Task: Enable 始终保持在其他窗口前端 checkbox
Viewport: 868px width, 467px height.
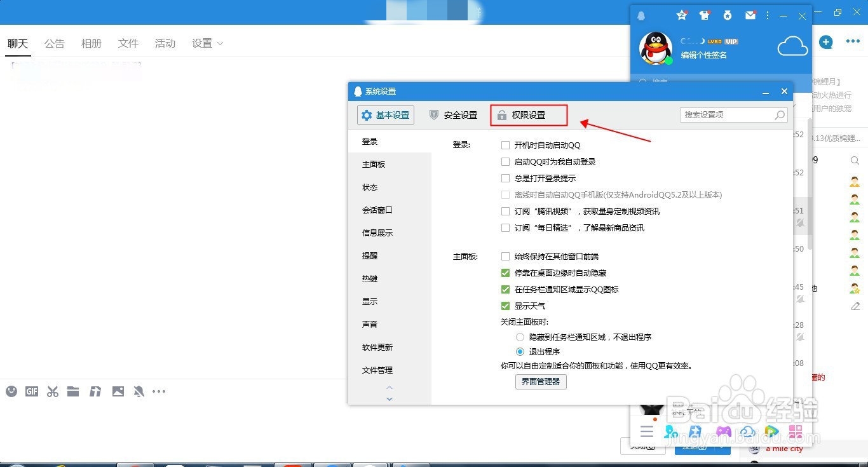Action: [x=506, y=257]
